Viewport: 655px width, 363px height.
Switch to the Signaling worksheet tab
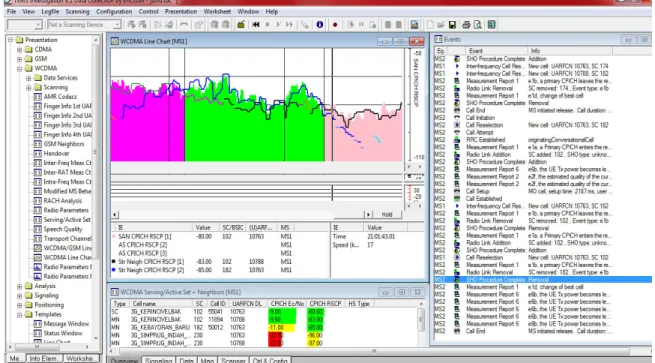[x=158, y=360]
